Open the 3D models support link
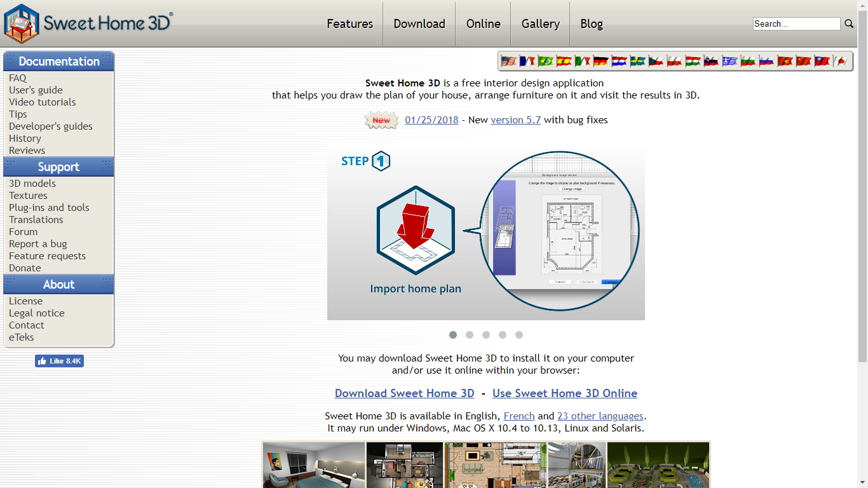The image size is (868, 488). tap(32, 184)
